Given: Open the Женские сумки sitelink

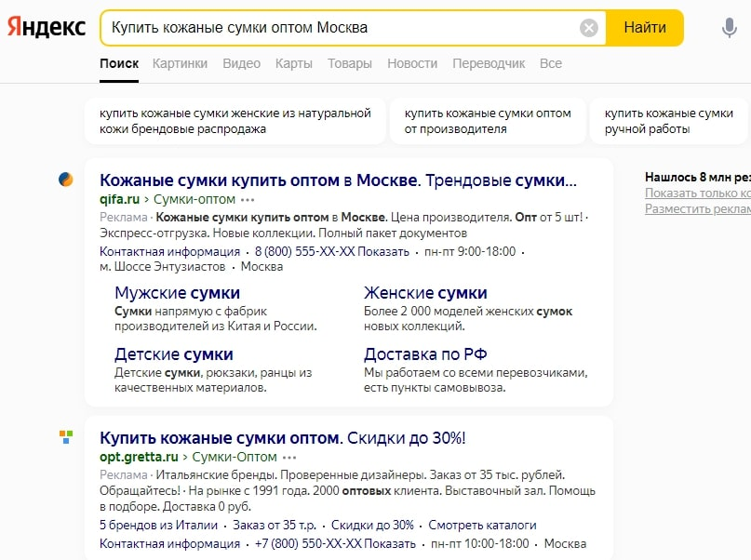Looking at the screenshot, I should tap(425, 293).
